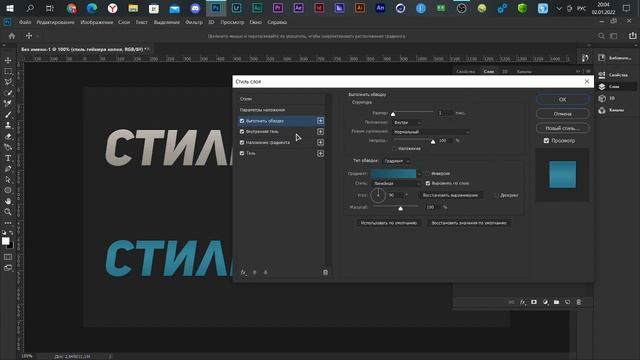Open the 'Файл' menu
Viewport: 640px width, 360px height.
pyautogui.click(x=25, y=22)
